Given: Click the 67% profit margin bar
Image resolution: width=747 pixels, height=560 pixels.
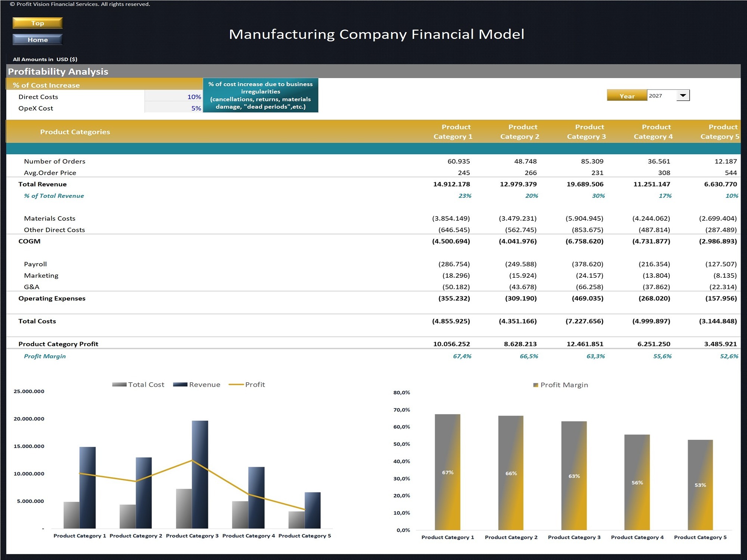Looking at the screenshot, I should 447,472.
